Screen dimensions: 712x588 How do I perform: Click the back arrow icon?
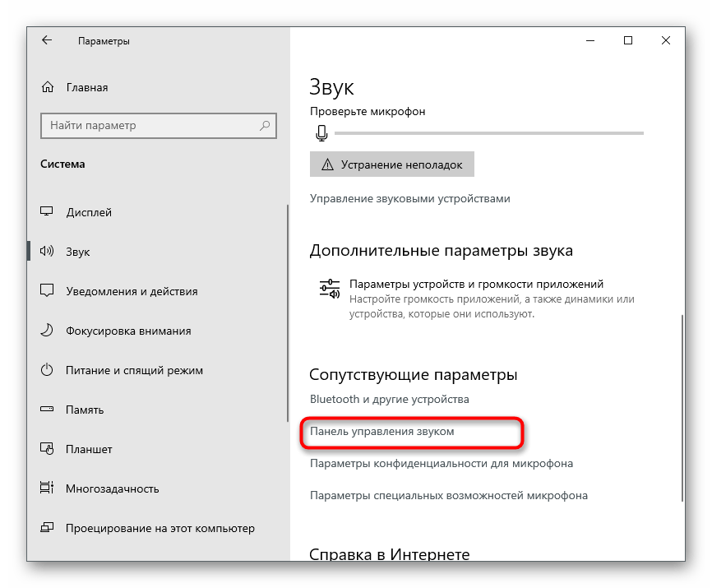[x=47, y=40]
